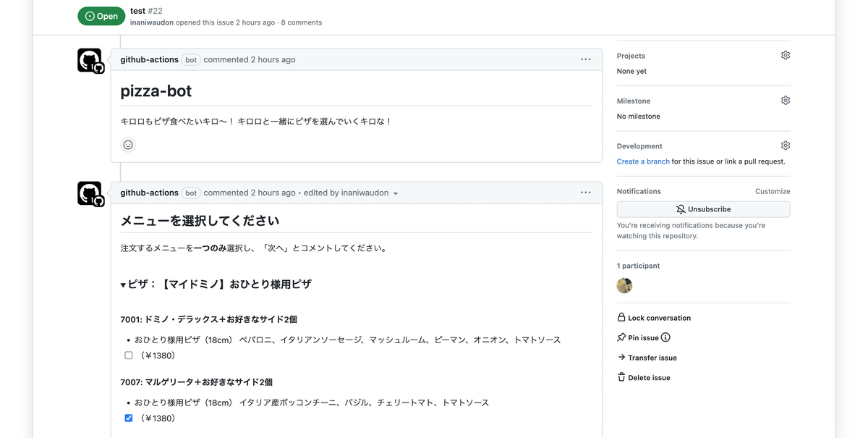Click github-actions avatar on first comment

pyautogui.click(x=90, y=60)
